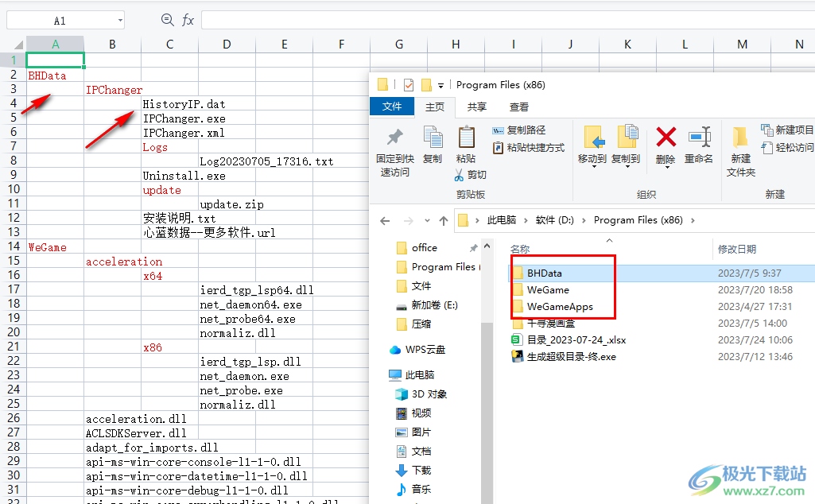Select the BHData folder in file list
This screenshot has width=815, height=504.
click(x=544, y=273)
